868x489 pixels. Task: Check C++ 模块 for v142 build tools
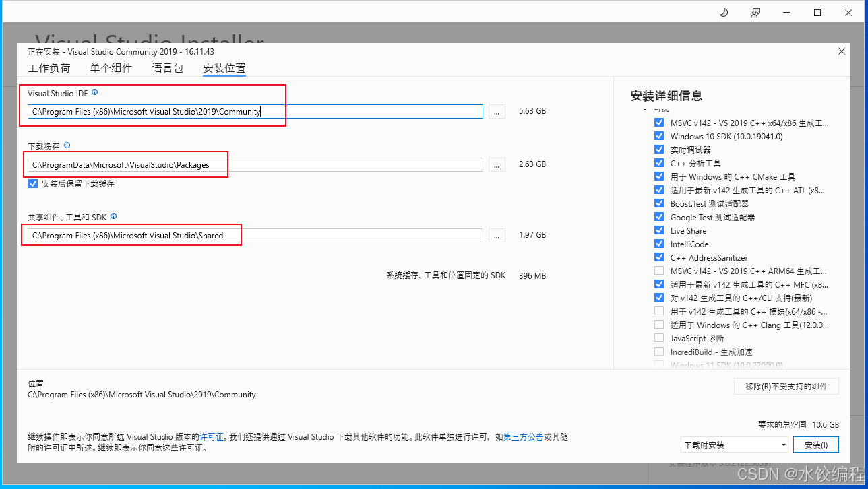point(658,311)
